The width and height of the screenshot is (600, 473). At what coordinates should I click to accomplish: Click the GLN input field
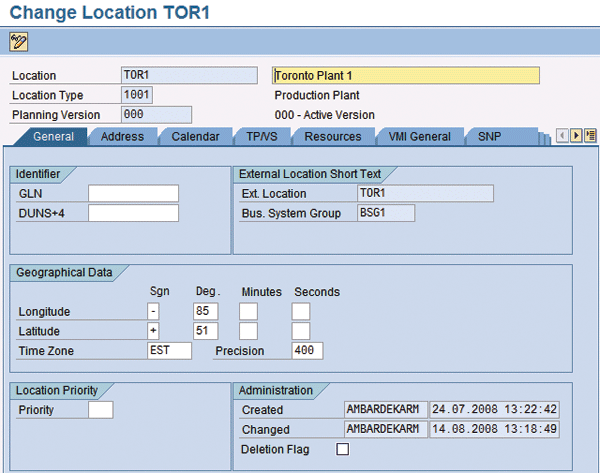tap(133, 194)
